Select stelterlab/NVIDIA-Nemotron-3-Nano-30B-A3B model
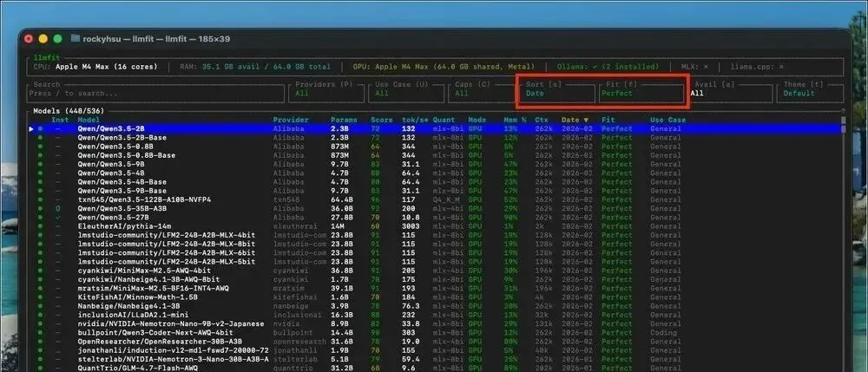The height and width of the screenshot is (372, 868). [435, 359]
